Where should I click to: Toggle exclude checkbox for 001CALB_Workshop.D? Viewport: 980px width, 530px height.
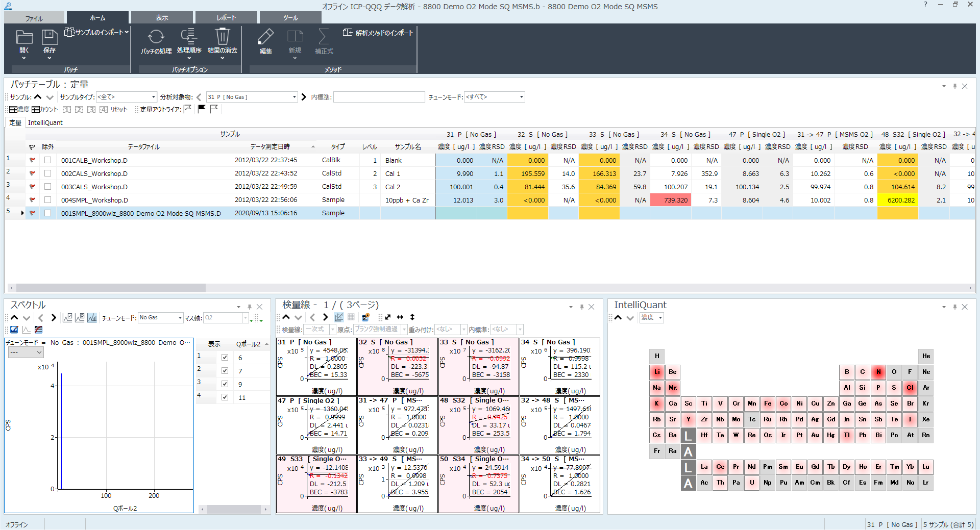tap(47, 160)
